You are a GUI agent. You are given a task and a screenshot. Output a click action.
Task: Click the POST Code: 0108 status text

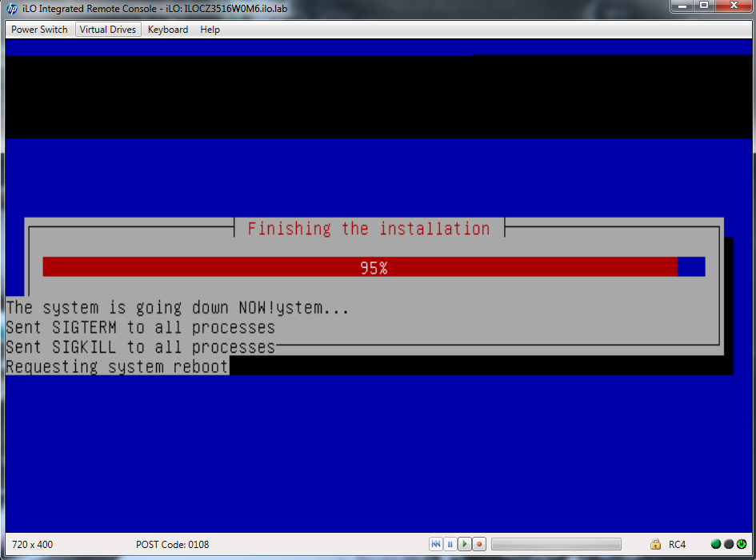pyautogui.click(x=173, y=545)
